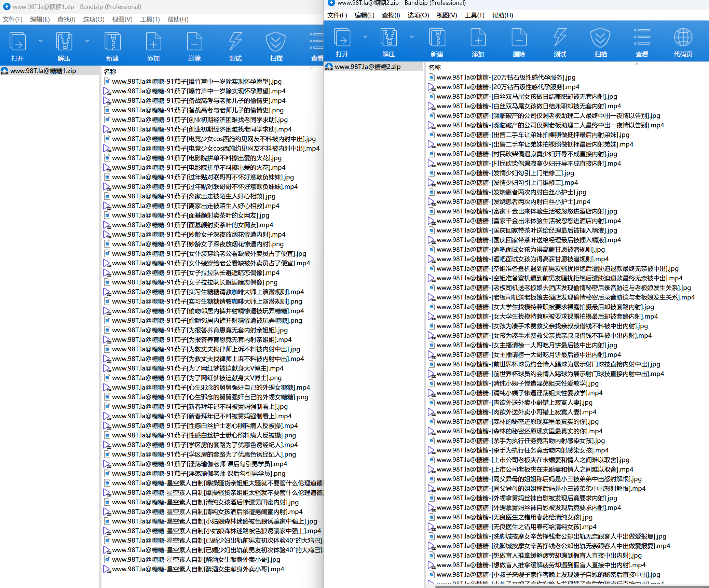Click 扫描 icon in 糖糖1.zip window
This screenshot has height=588, width=709.
point(276,41)
